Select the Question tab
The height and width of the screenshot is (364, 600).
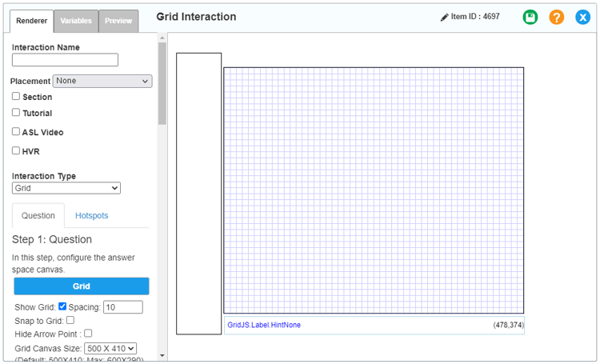tap(38, 215)
